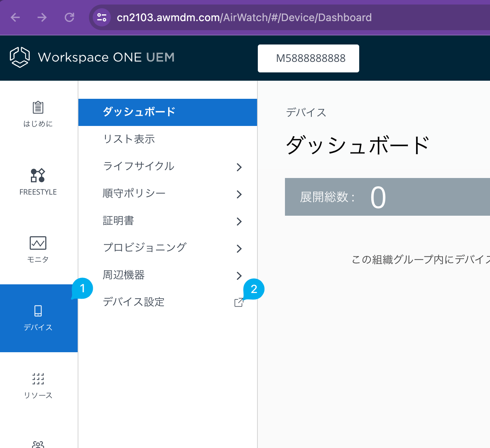Click the この組織グループ内にデバイス message
Image resolution: width=490 pixels, height=448 pixels.
[x=421, y=259]
